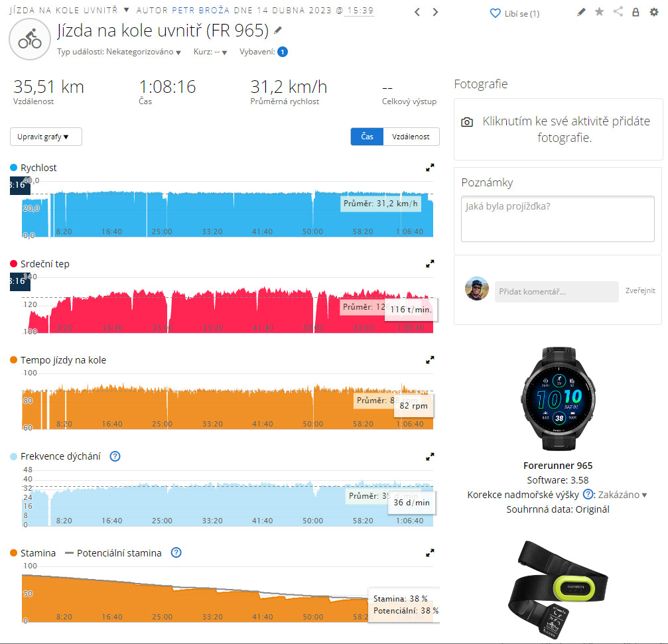Image resolution: width=668 pixels, height=644 pixels.
Task: Expand Korekce nadmořské výšky Zakázáno dropdown
Action: coord(622,495)
